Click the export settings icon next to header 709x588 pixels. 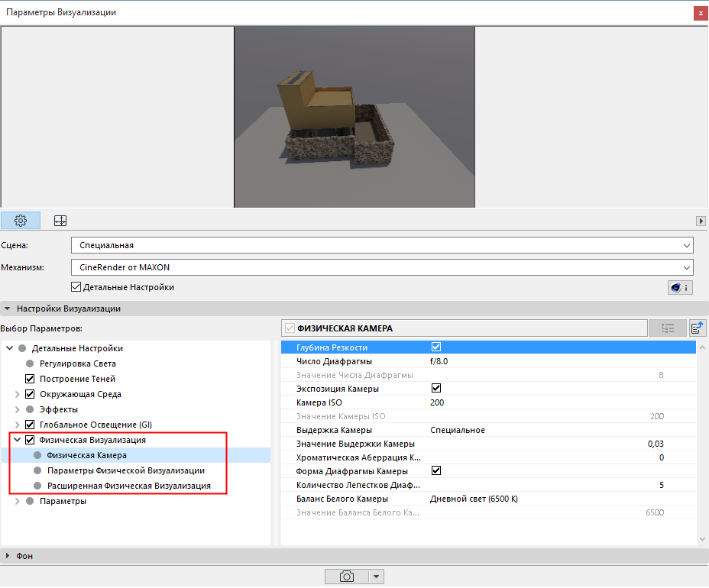pyautogui.click(x=698, y=328)
